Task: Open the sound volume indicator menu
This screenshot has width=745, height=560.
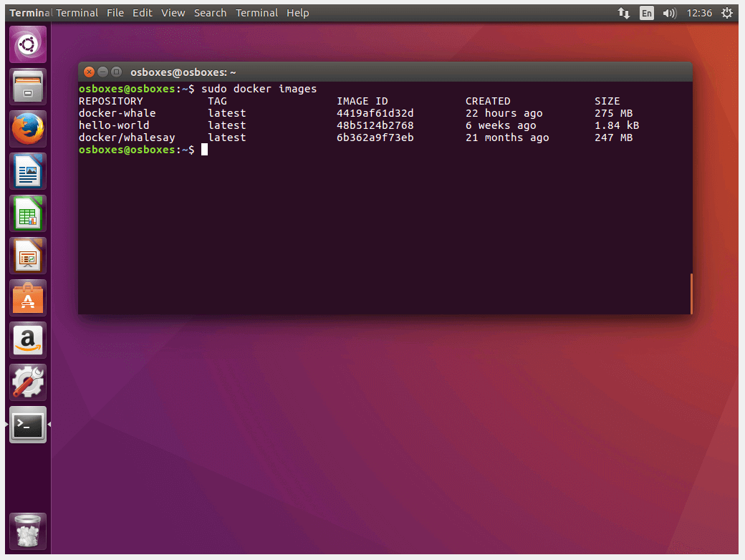Action: [x=669, y=13]
